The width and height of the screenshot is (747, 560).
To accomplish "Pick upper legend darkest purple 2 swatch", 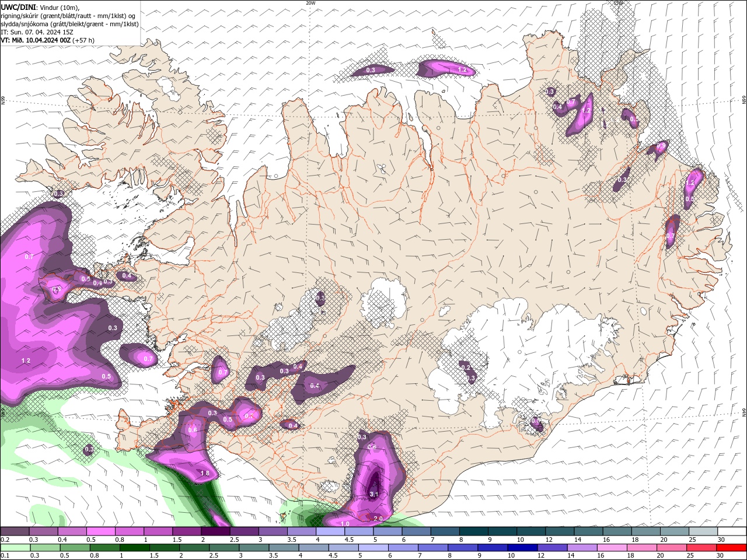I will [215, 531].
